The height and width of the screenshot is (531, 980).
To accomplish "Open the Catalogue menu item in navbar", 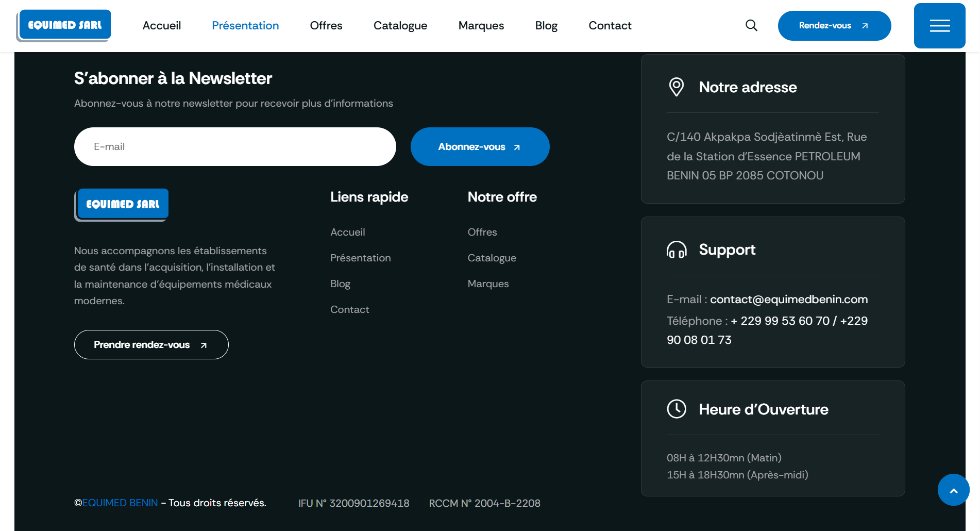I will 400,25.
